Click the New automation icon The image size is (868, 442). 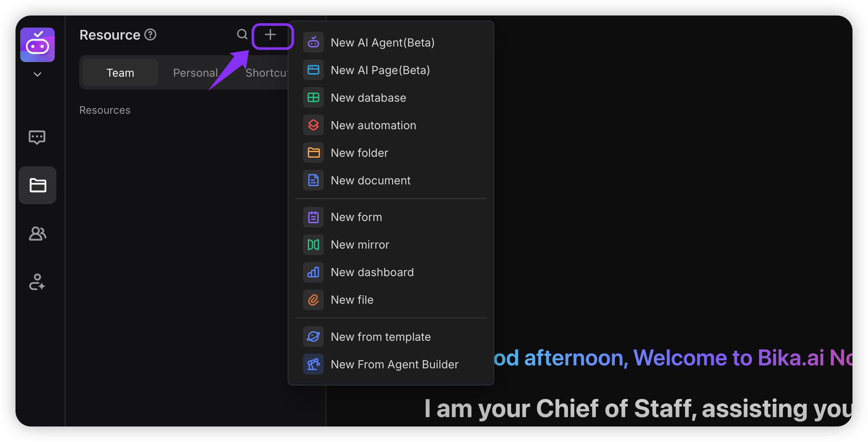pos(313,125)
